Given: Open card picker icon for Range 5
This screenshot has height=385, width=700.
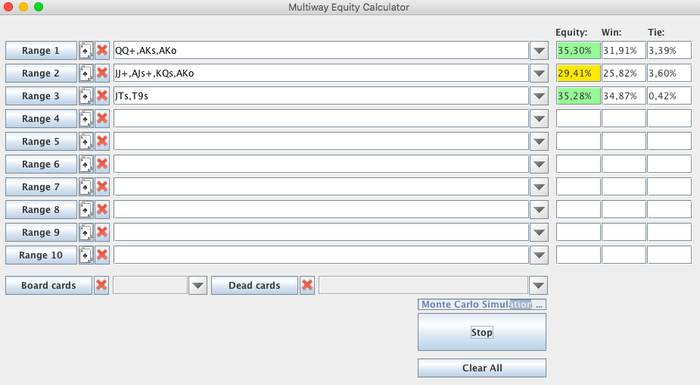Looking at the screenshot, I should [x=86, y=142].
